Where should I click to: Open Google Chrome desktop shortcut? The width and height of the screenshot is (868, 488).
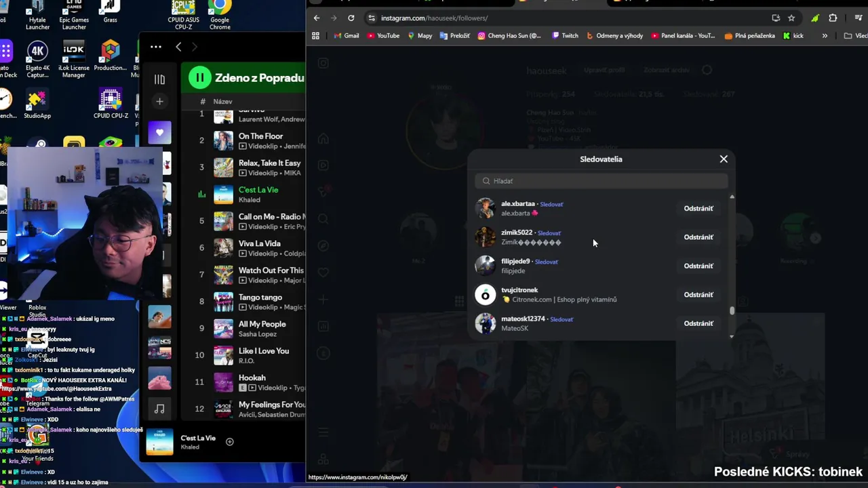click(x=219, y=14)
